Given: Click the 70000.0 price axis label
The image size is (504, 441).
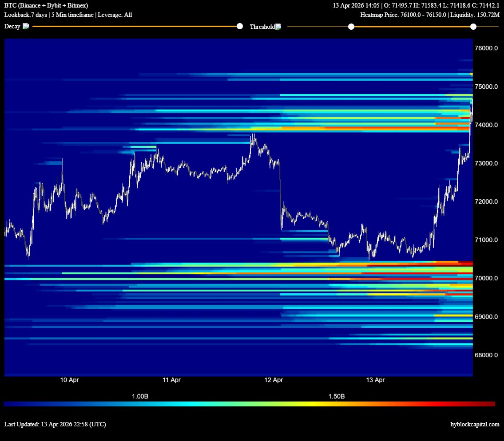Looking at the screenshot, I should click(485, 279).
